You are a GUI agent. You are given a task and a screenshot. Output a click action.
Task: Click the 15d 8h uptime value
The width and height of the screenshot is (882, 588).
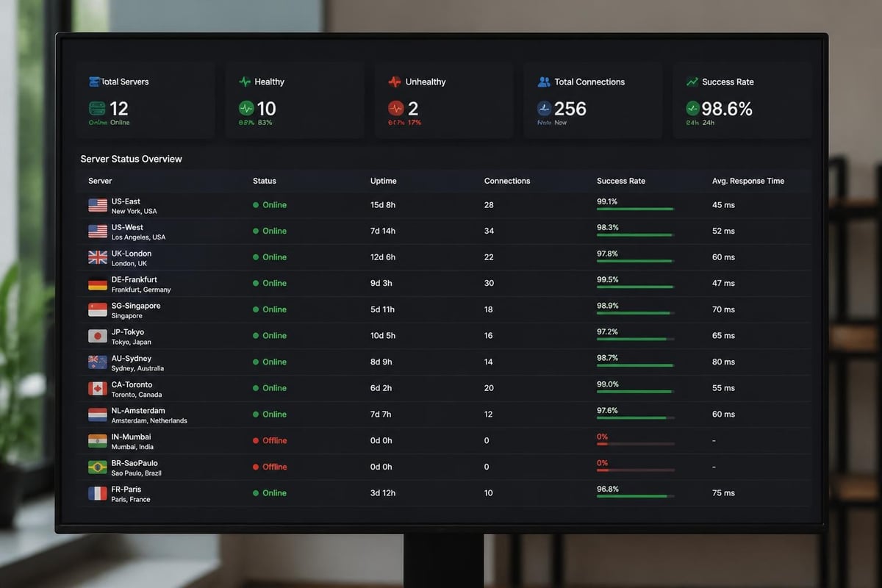pyautogui.click(x=383, y=205)
